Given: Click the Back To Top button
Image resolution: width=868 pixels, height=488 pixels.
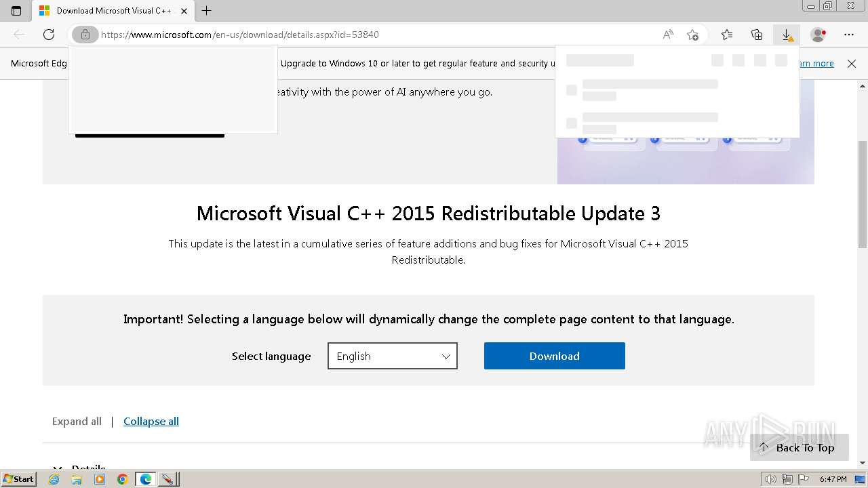Looking at the screenshot, I should 799,447.
